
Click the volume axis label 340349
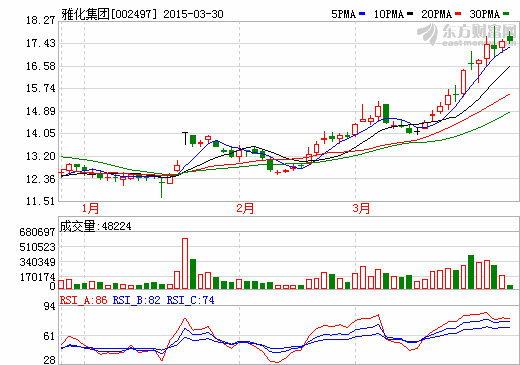pyautogui.click(x=37, y=262)
